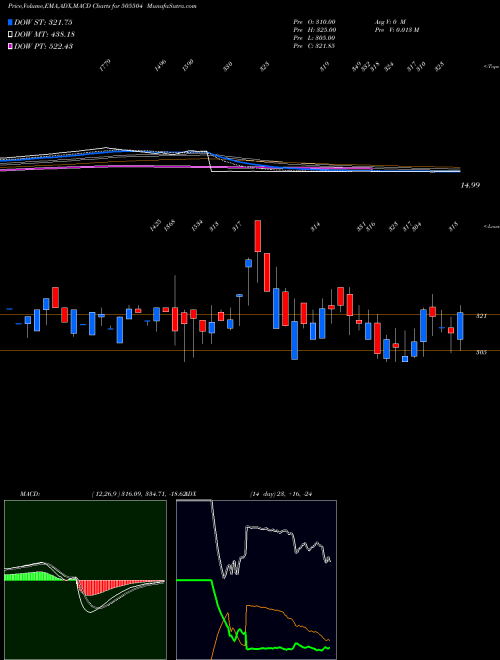Click the white DOW MT legend swatch
The height and width of the screenshot is (660, 500).
(10, 34)
